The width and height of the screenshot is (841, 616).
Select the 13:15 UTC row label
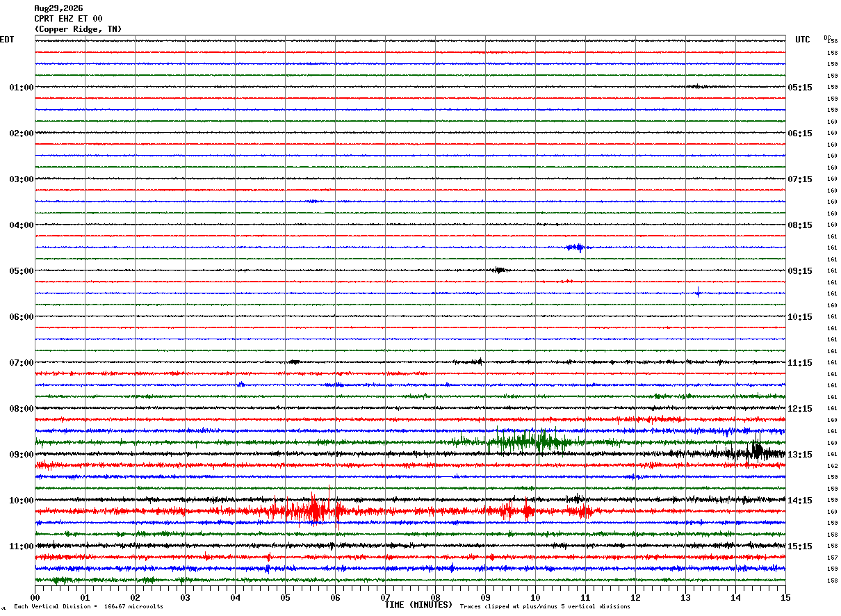pos(800,455)
